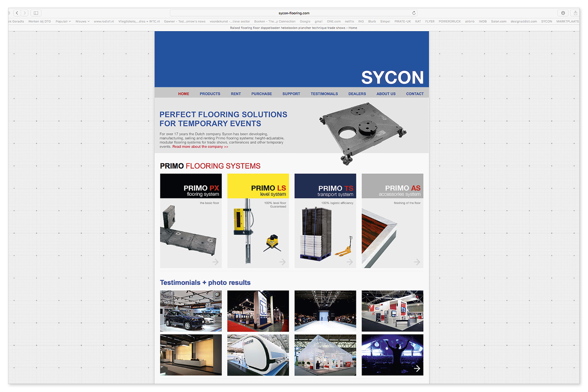Viewport: 588px width, 392px height.
Task: Click the address bar with sycon-flooring.com
Action: point(294,13)
